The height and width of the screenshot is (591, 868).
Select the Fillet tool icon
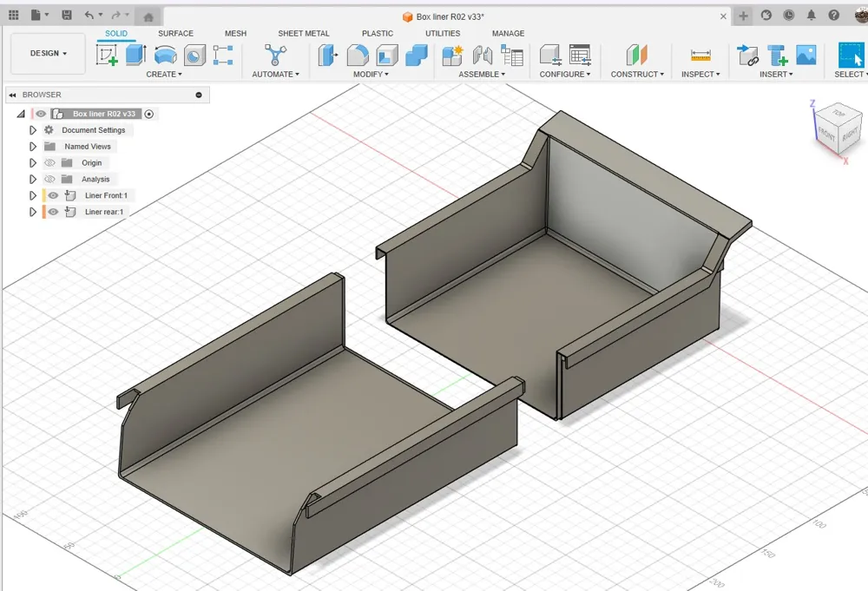[x=358, y=56]
